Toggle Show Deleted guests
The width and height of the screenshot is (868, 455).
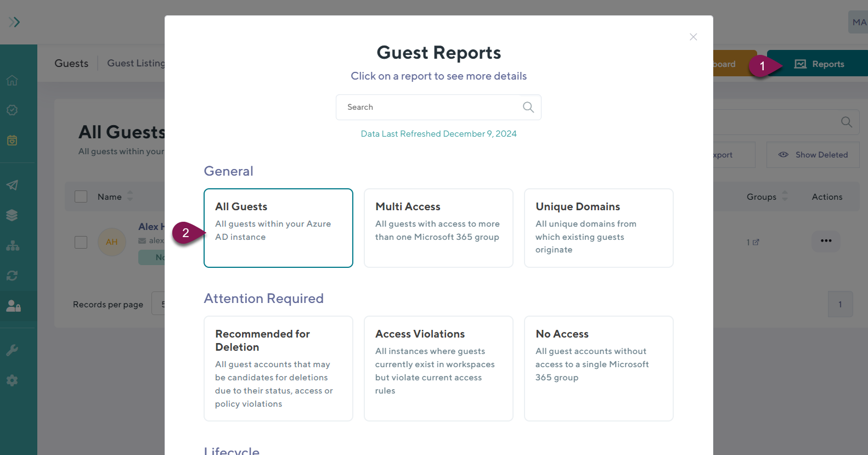click(x=813, y=155)
